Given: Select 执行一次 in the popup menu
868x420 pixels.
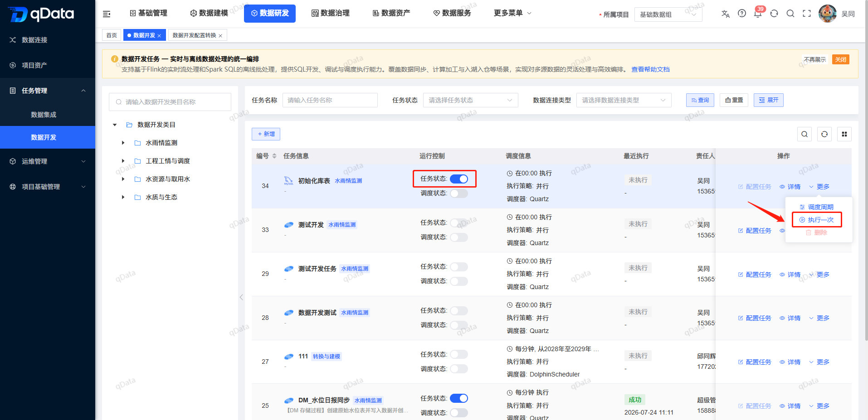Looking at the screenshot, I should pos(816,220).
